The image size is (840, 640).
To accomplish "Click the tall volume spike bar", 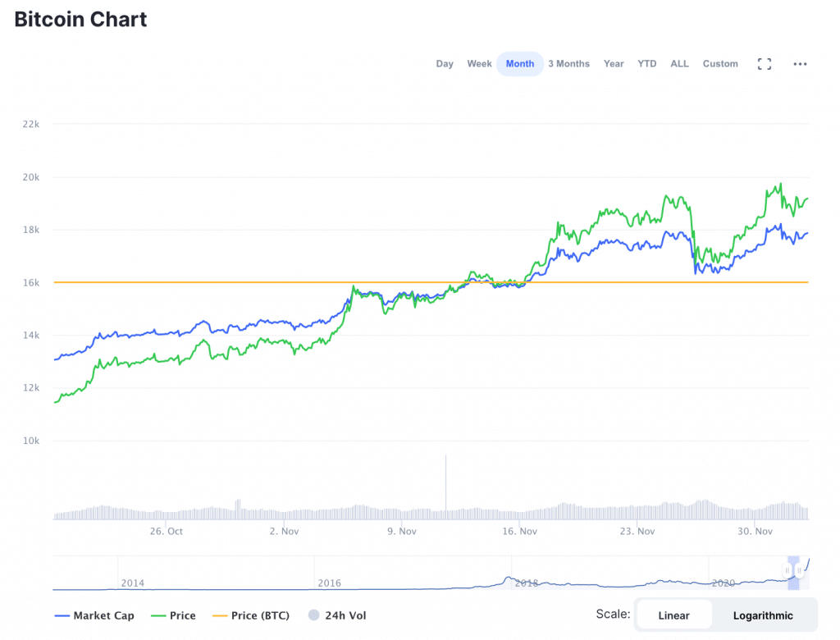I will pos(445,484).
